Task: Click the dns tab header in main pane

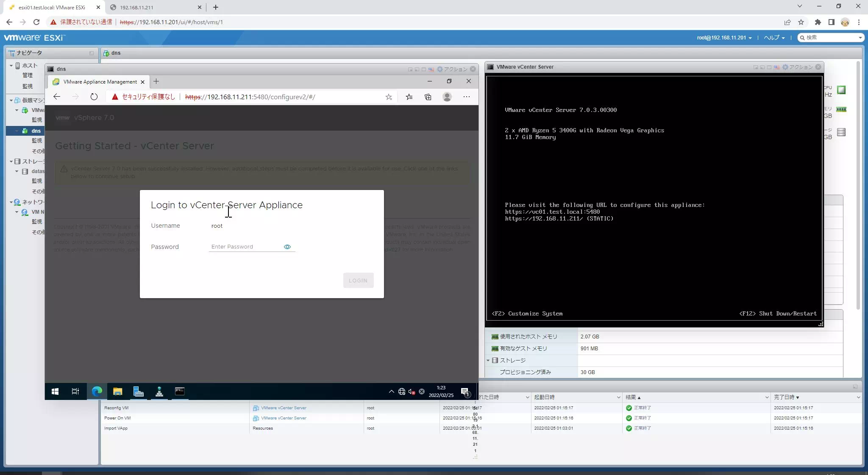Action: pos(112,53)
